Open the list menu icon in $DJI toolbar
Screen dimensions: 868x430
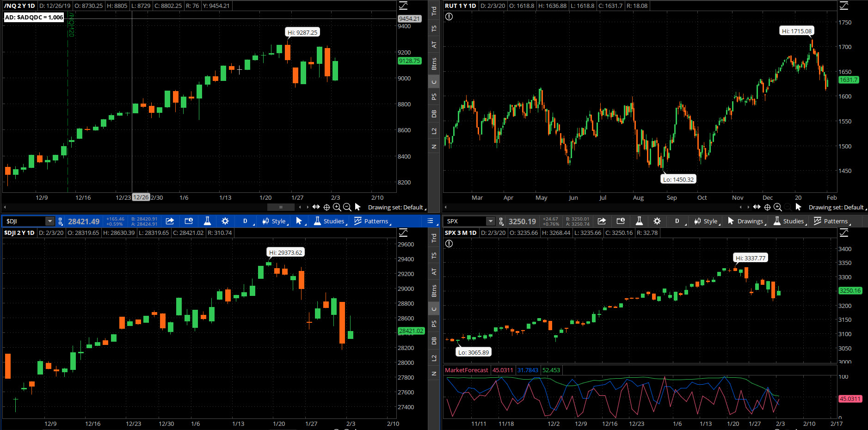(x=430, y=221)
